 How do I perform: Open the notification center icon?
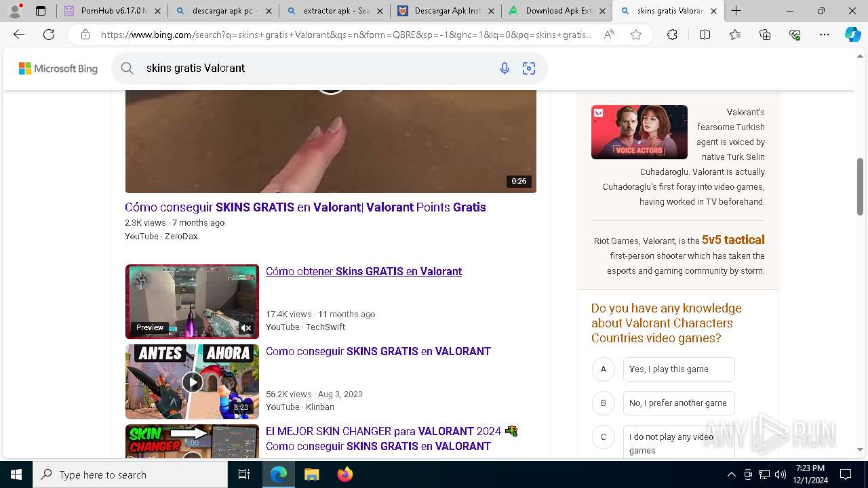point(846,474)
